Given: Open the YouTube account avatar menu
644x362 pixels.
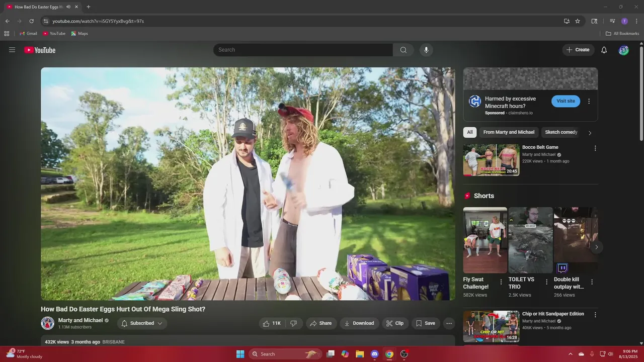Looking at the screenshot, I should point(624,50).
